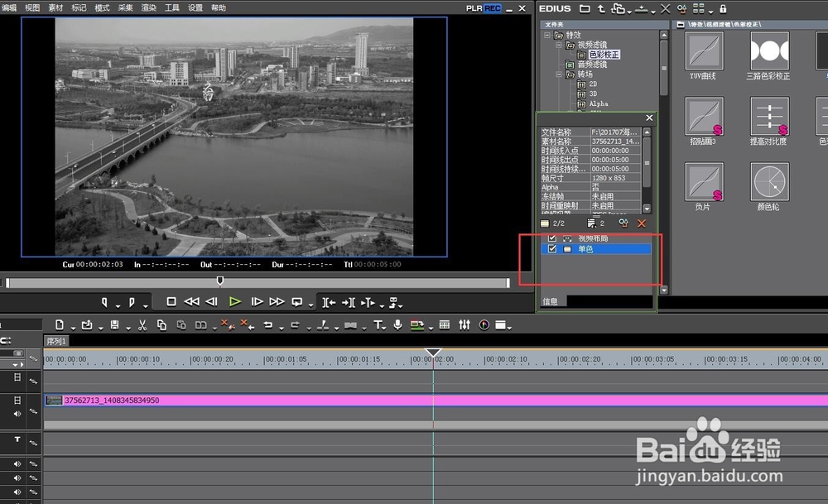Save project with the floppy disk icon
828x504 pixels.
[114, 325]
